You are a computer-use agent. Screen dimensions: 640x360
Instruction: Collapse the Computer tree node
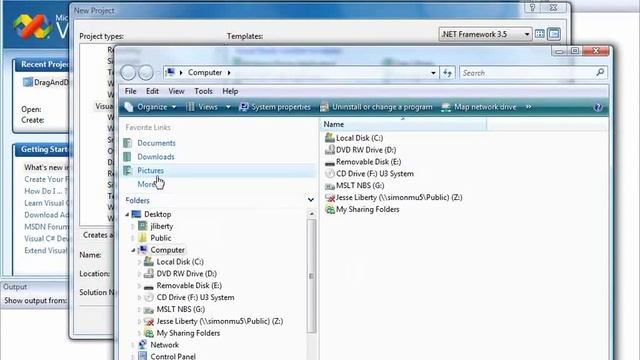pyautogui.click(x=133, y=250)
